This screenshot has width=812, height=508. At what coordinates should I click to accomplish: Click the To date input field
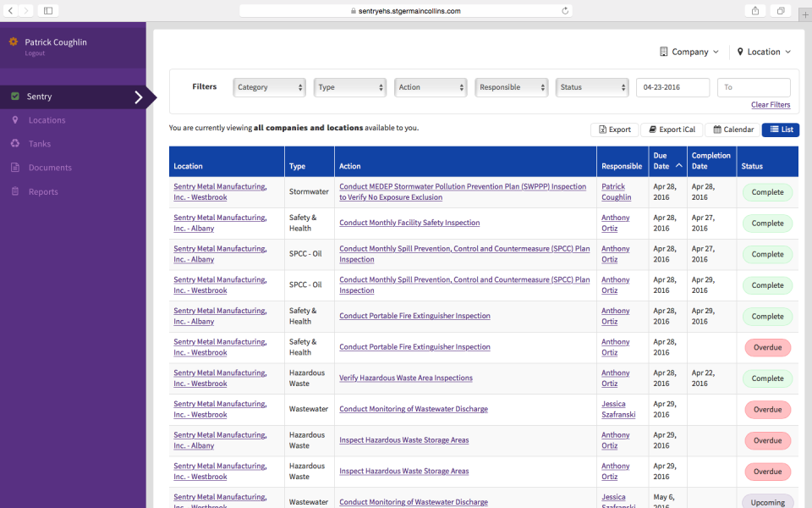click(x=754, y=87)
